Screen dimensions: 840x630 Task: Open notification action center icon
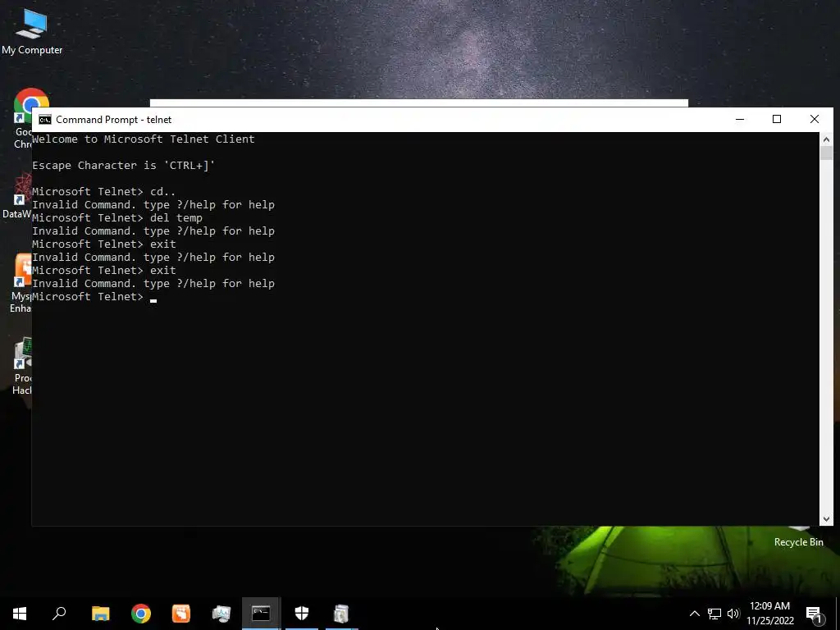pyautogui.click(x=814, y=614)
